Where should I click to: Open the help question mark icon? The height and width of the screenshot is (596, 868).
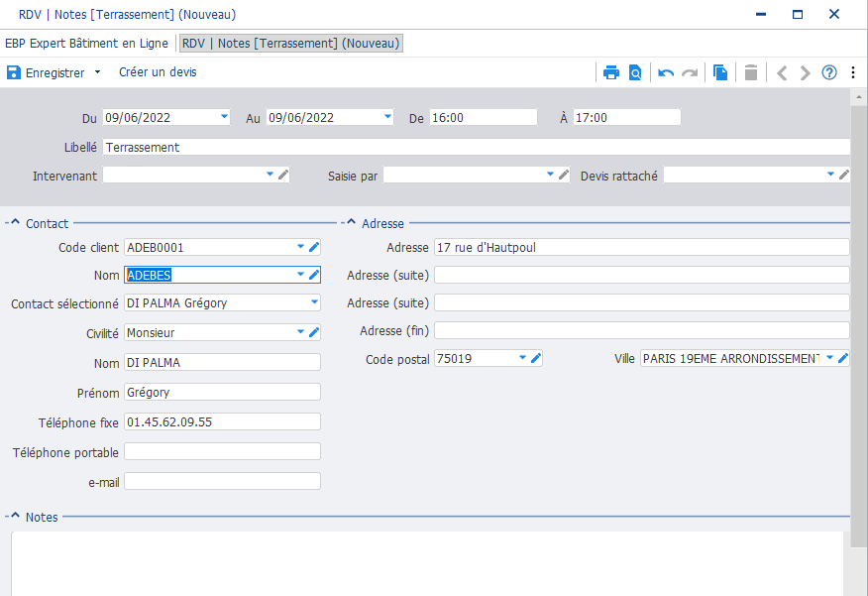click(829, 72)
